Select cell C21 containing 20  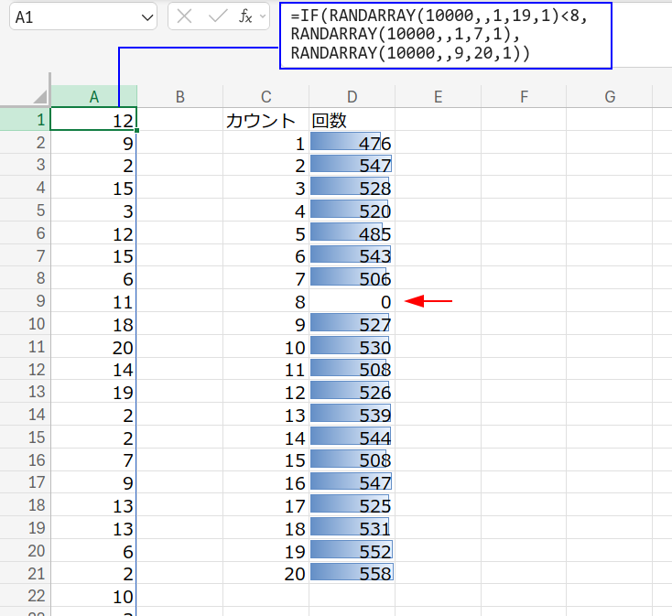tap(266, 572)
